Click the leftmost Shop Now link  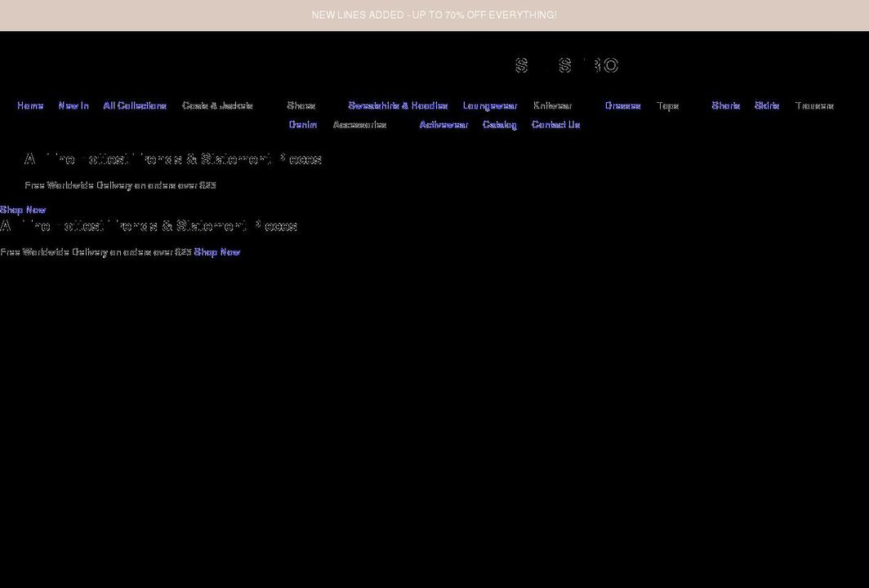(22, 209)
